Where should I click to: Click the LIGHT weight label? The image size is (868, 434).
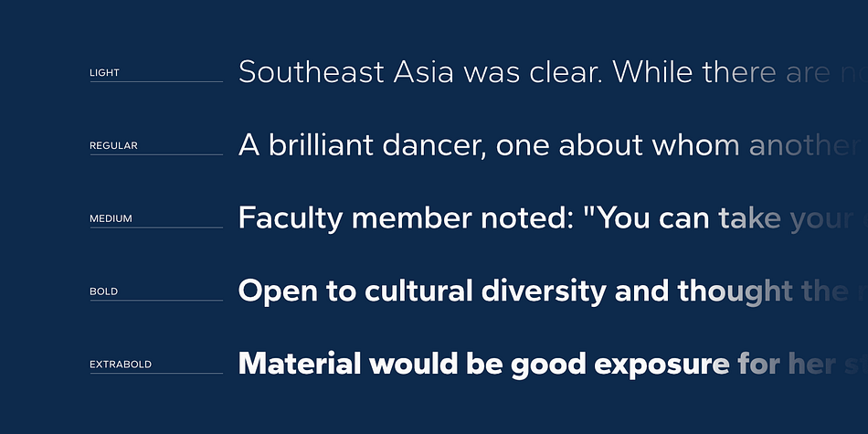coord(105,72)
